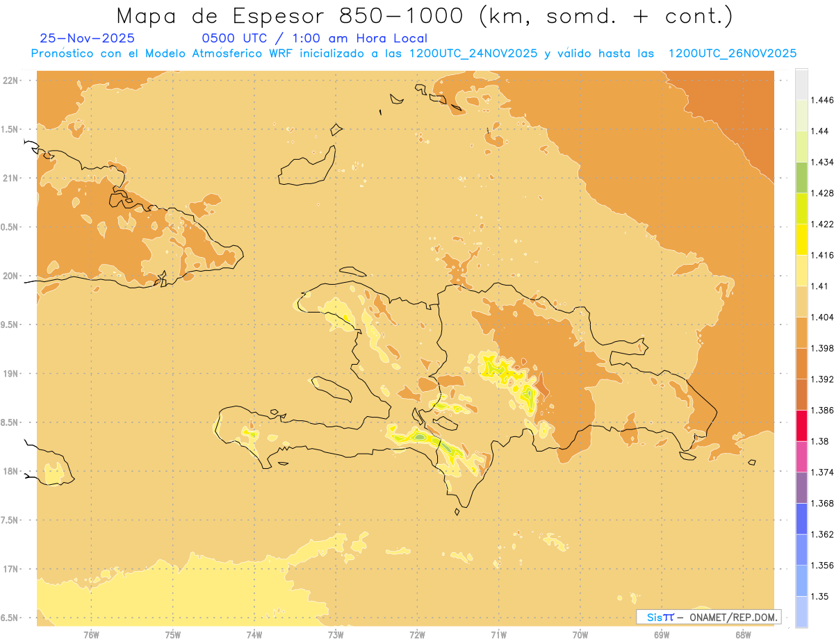The image size is (834, 644).
Task: Click the latitude label 8.5N
Action: tap(10, 422)
